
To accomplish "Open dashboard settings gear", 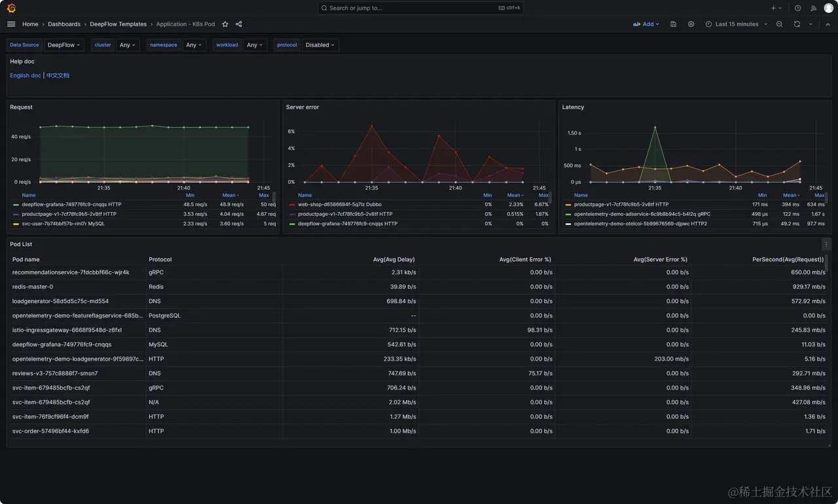I will click(x=691, y=24).
